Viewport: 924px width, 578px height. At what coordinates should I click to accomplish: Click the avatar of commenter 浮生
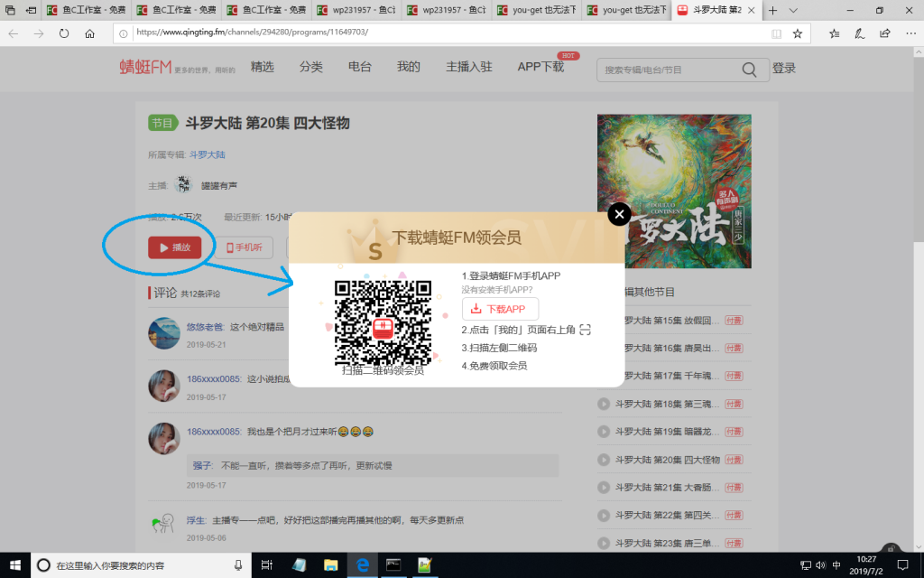(x=163, y=523)
